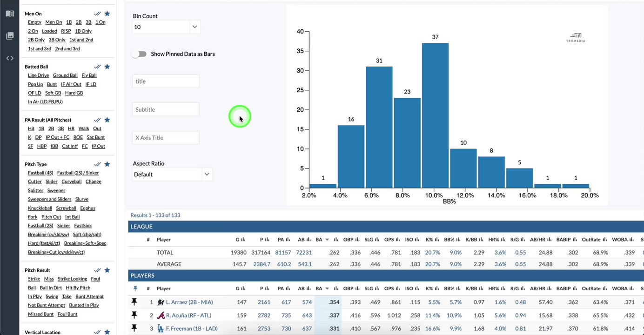
Task: Select the Sac Bunt filter
Action: [x=96, y=137]
